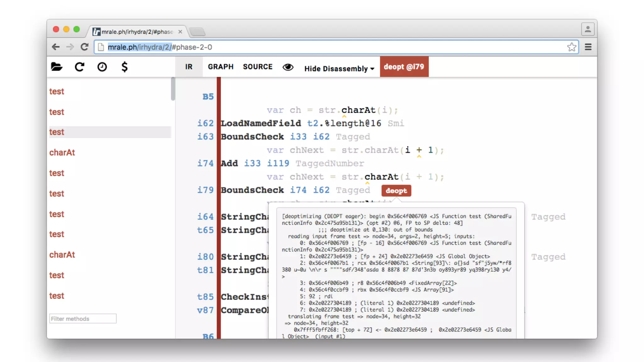This screenshot has height=362, width=644.
Task: Click the methods list scrollbar
Action: [173, 89]
